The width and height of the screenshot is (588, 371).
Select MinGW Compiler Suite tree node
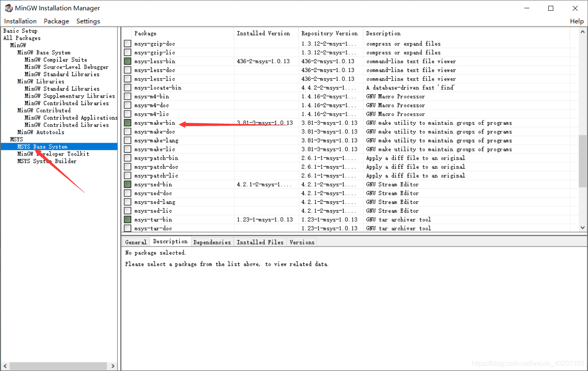(56, 60)
